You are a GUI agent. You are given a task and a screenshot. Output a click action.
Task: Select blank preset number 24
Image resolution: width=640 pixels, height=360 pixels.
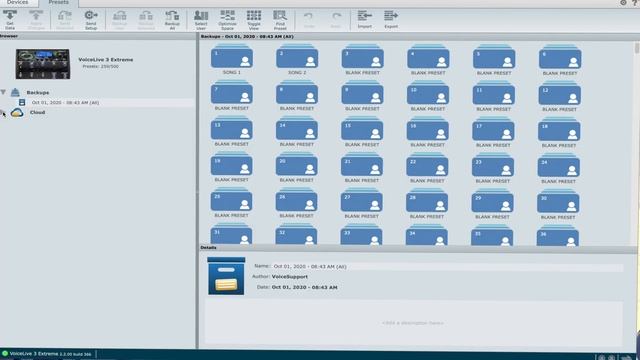559,168
